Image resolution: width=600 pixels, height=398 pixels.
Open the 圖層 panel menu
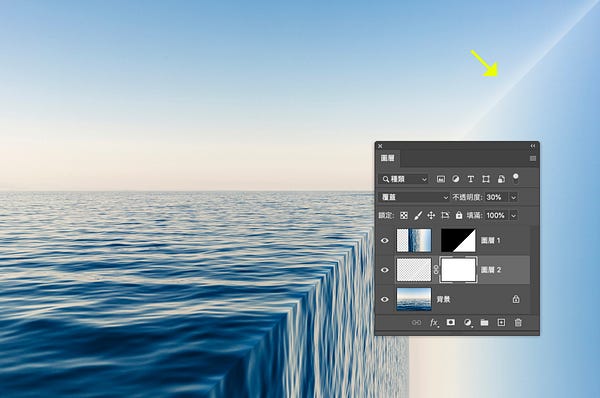533,158
